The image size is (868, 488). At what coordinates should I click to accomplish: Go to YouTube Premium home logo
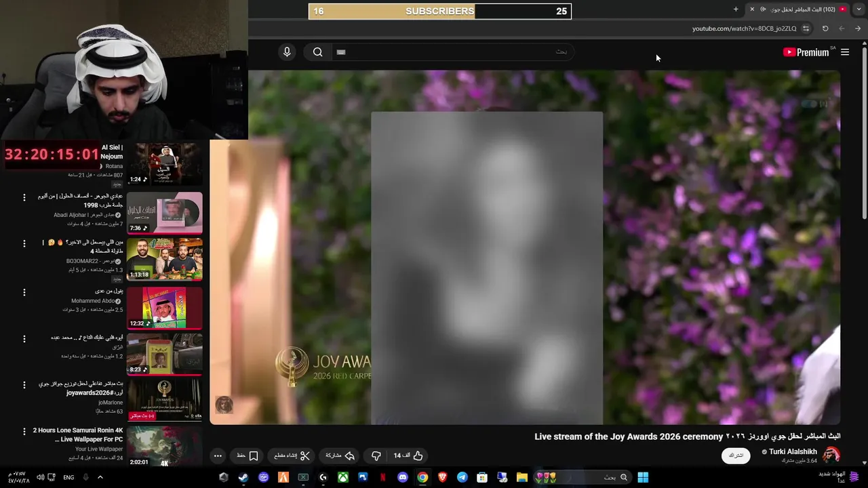click(806, 52)
